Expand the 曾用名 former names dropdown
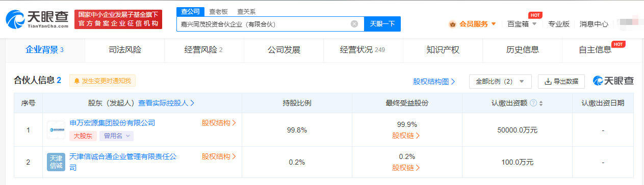 coord(117,136)
